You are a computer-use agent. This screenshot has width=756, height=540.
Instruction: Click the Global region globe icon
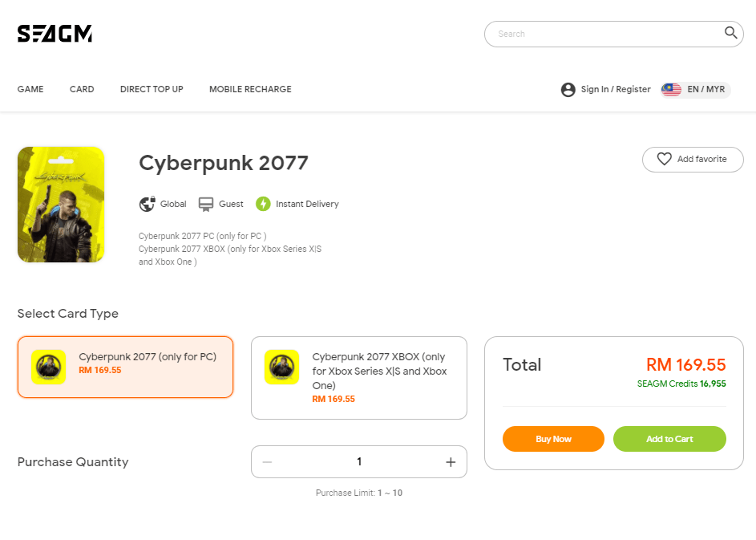tap(147, 204)
